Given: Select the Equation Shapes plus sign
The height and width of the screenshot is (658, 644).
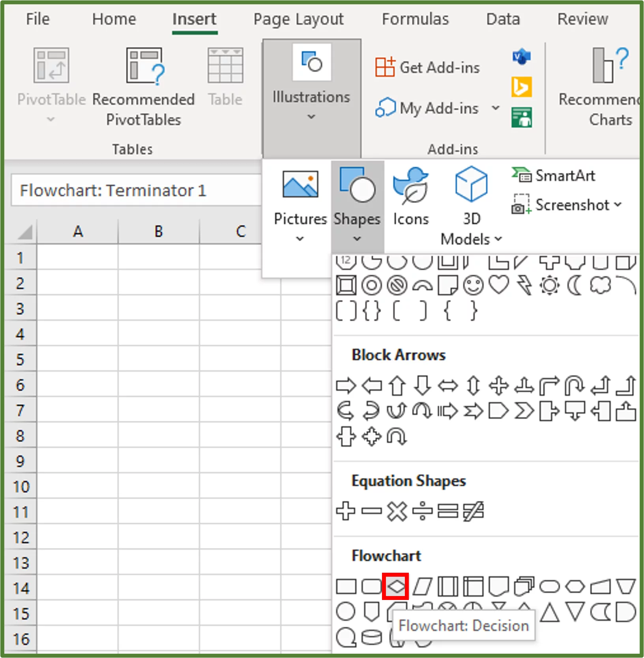Looking at the screenshot, I should click(346, 512).
